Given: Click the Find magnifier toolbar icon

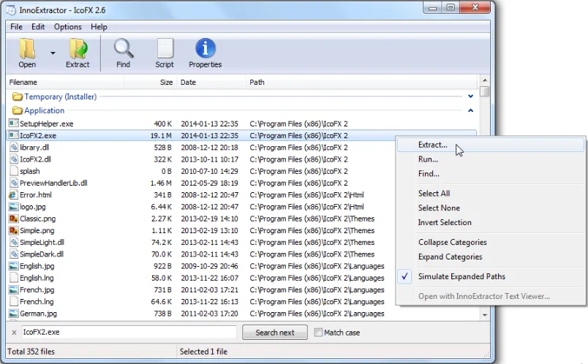Looking at the screenshot, I should pyautogui.click(x=124, y=48).
